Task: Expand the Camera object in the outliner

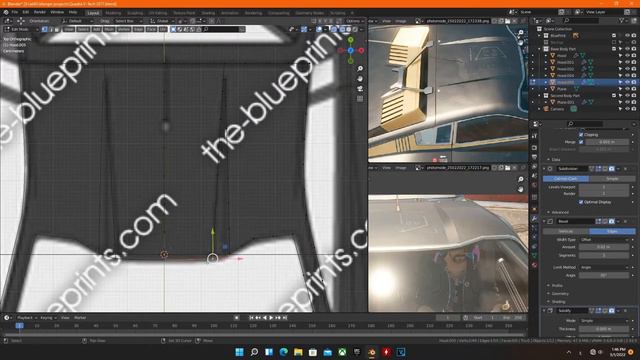Action: tap(540, 109)
